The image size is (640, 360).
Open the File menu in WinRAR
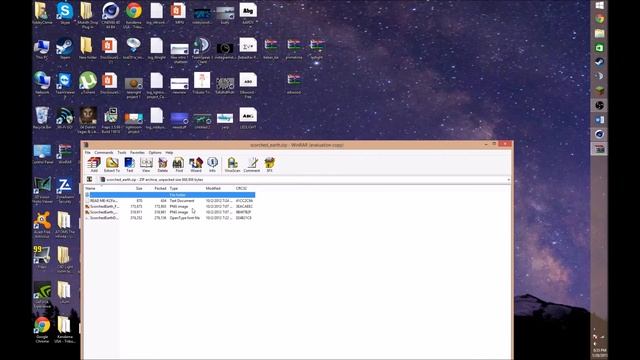pos(88,152)
